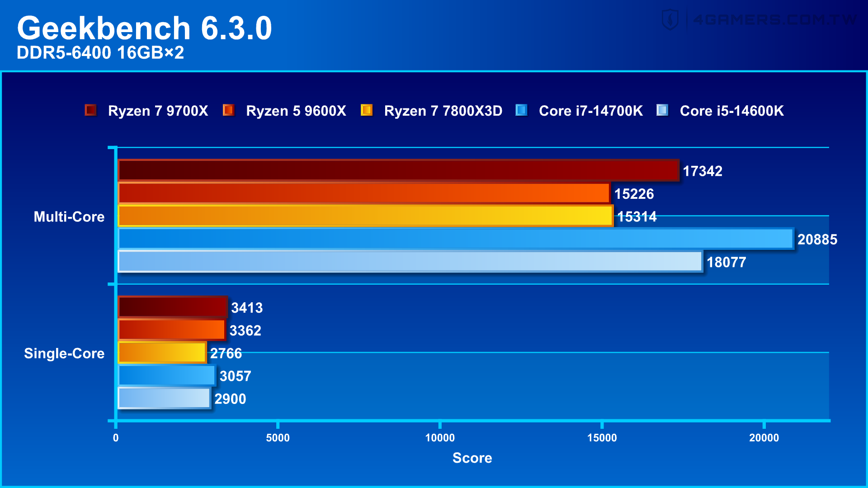Click the Single-Core bar valued 3413
Image resolution: width=868 pixels, height=488 pixels.
(x=173, y=307)
